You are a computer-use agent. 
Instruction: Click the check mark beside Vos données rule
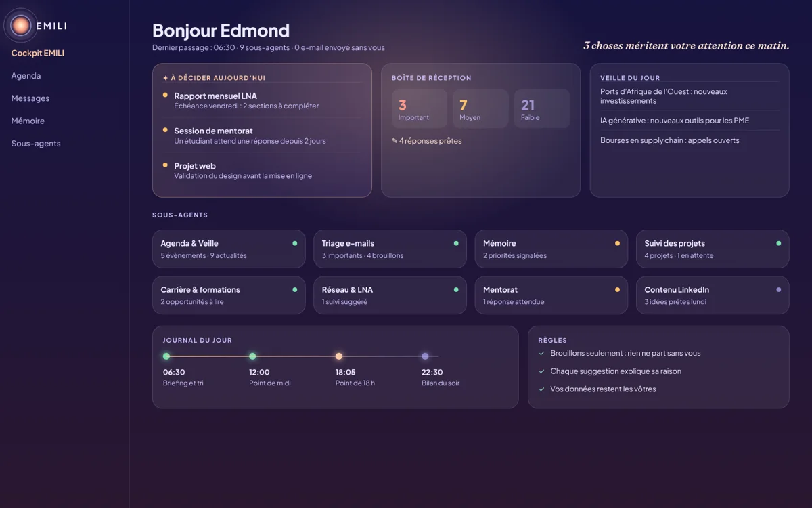541,389
